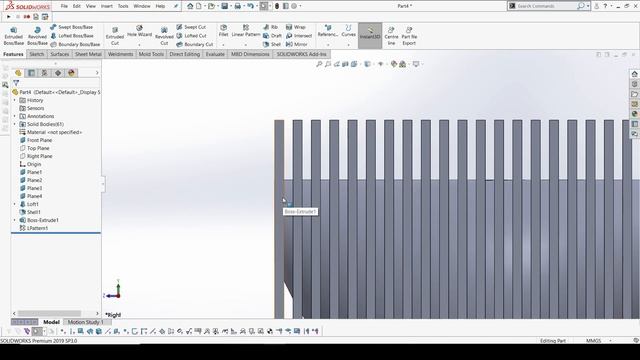Expand the Solid Bodies(61) node
Screen dimensions: 640x360
coord(15,124)
